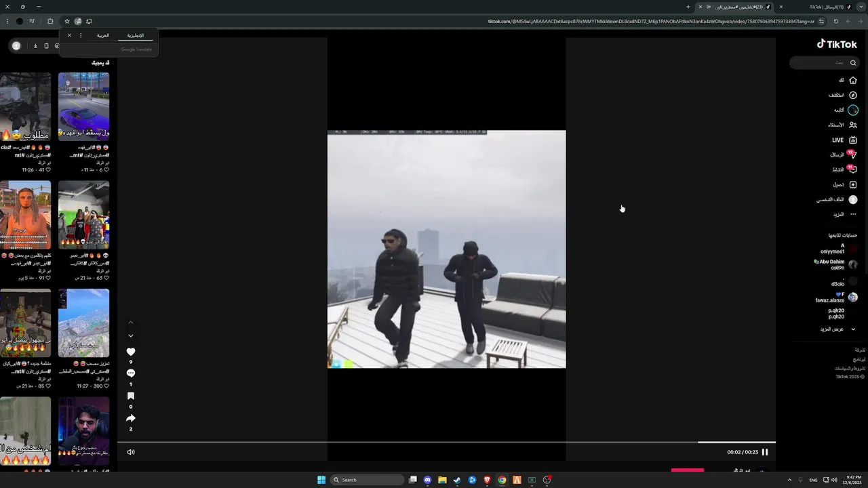Open followed account d3oio
Image resolution: width=868 pixels, height=488 pixels.
click(x=843, y=282)
